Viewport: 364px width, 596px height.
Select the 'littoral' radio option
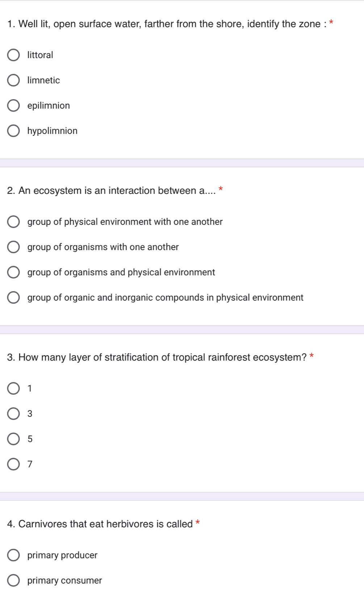tap(14, 55)
